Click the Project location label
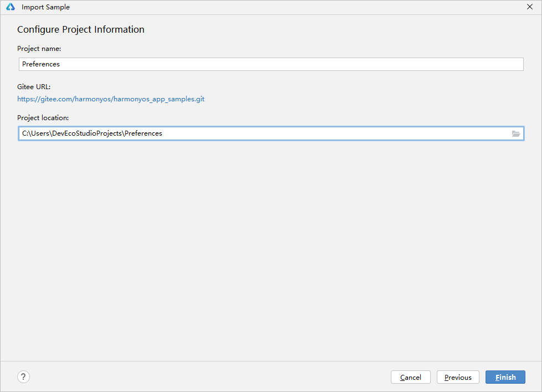542x392 pixels. [x=43, y=118]
